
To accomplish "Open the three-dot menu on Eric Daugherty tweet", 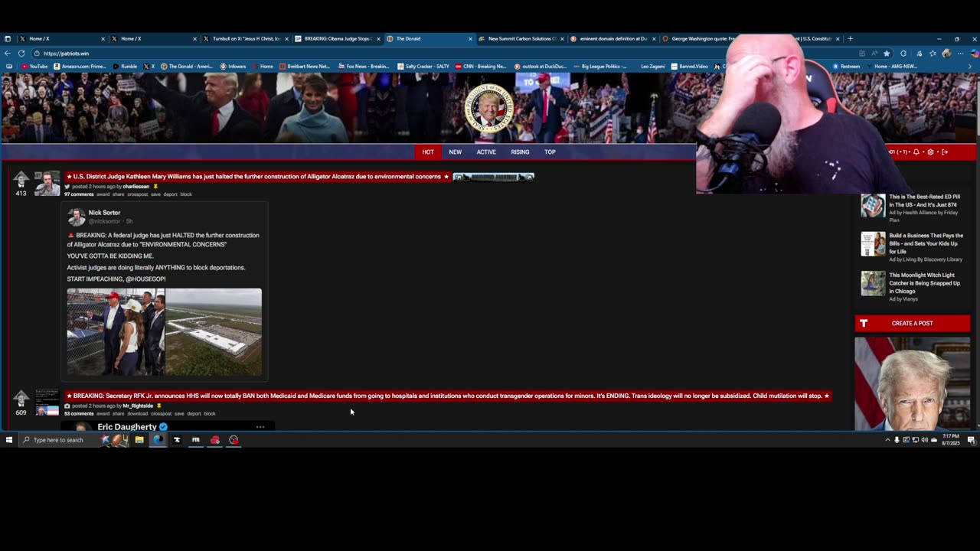I will (260, 427).
